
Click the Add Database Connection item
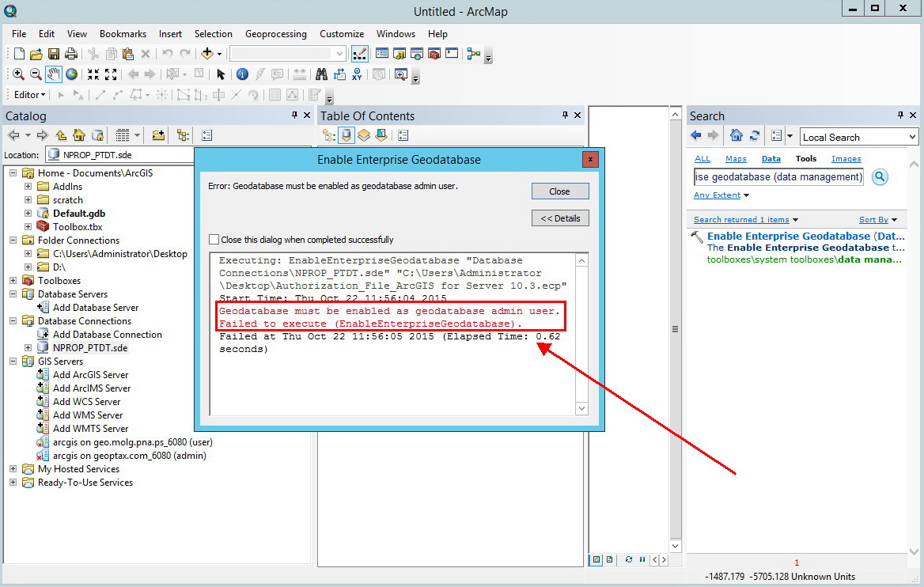click(x=107, y=334)
